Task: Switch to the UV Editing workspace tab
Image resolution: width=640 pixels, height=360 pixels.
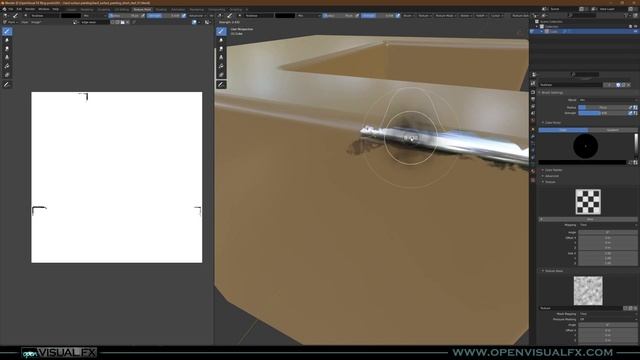Action: [x=121, y=9]
